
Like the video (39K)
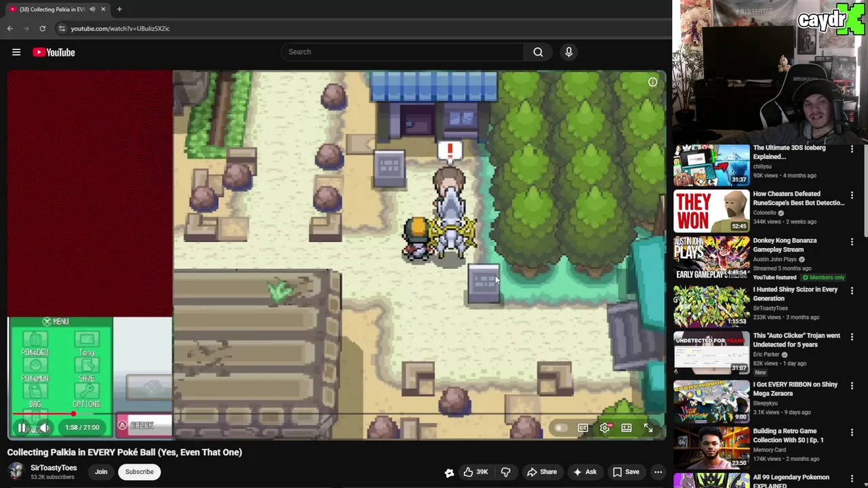475,472
